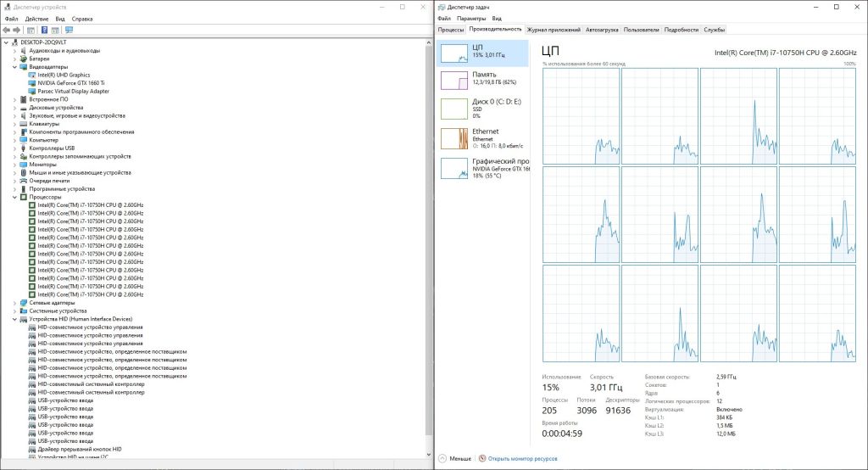
Task: Click the speaker icon next to Аудиовходы и аудиовыходы
Action: point(23,50)
